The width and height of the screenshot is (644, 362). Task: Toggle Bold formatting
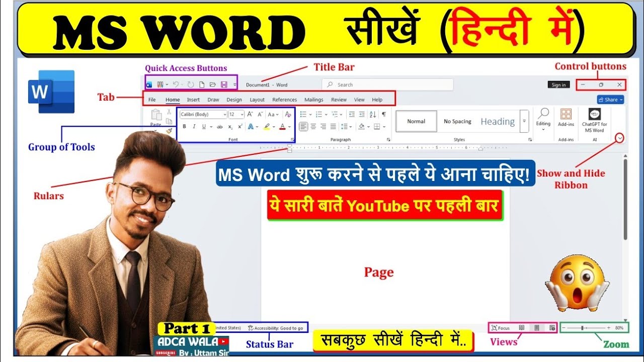[184, 127]
